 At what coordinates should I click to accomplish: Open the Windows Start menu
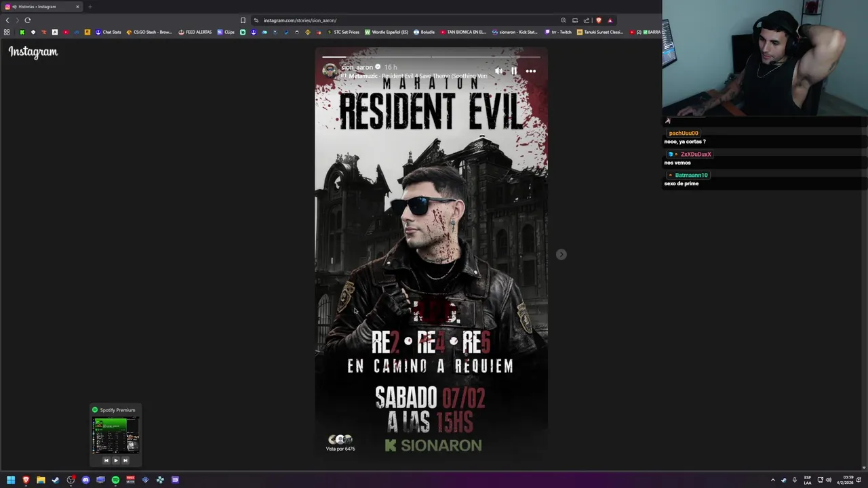click(x=11, y=480)
